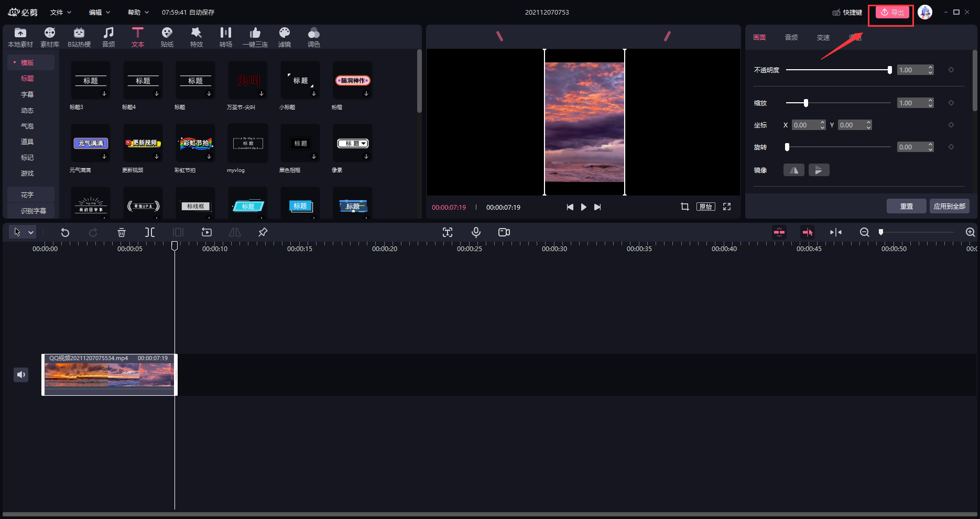This screenshot has width=980, height=519.
Task: Enter fullscreen preview mode
Action: tap(727, 207)
